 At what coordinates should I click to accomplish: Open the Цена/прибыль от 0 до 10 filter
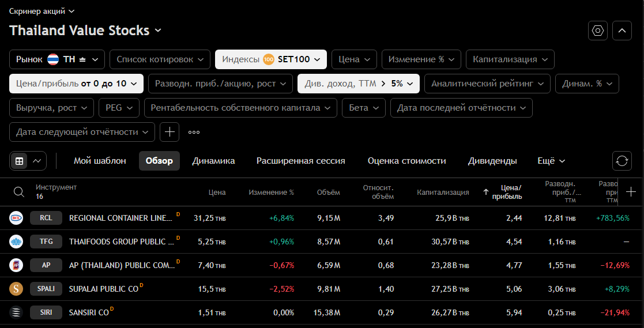point(77,84)
